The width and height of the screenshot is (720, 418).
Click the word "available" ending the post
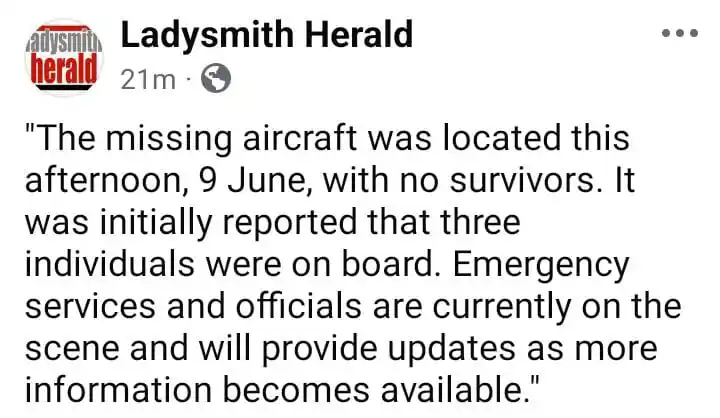pos(452,391)
